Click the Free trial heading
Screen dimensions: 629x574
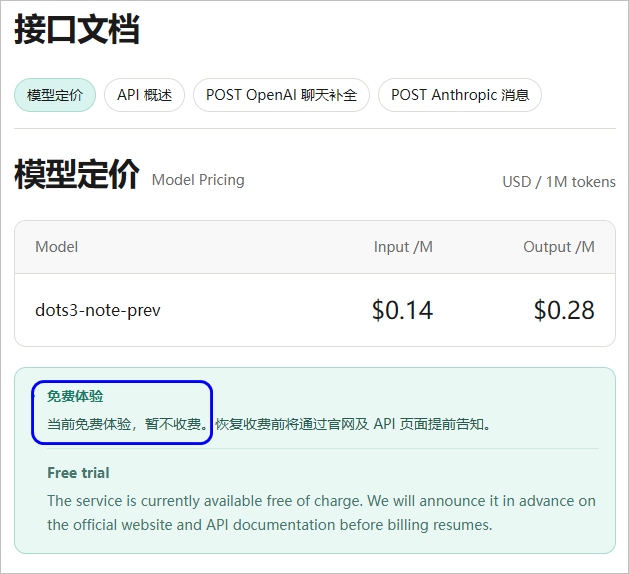[78, 473]
